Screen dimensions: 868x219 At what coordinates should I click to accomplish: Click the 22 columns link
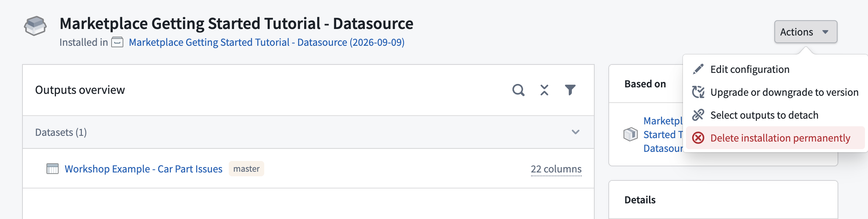(x=556, y=169)
